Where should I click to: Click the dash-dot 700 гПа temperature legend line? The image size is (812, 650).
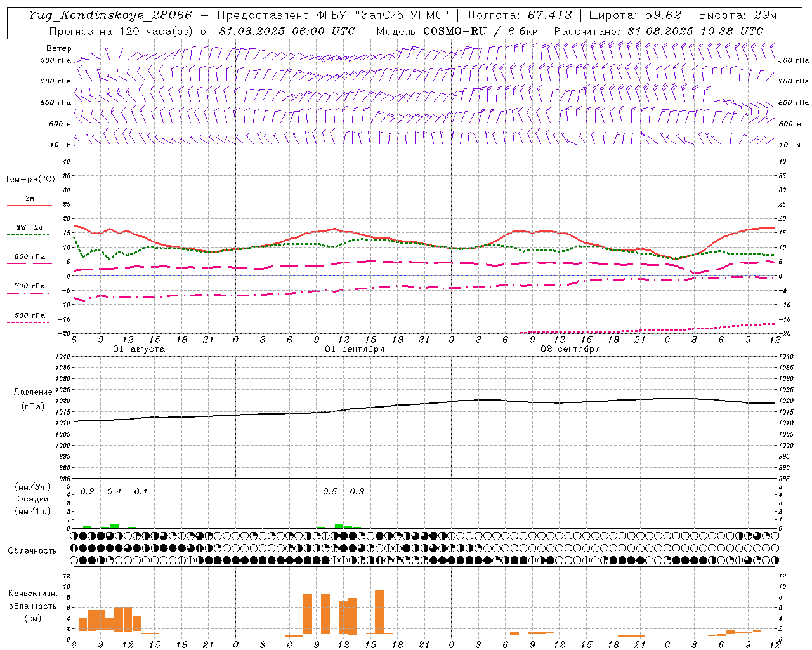(x=28, y=293)
